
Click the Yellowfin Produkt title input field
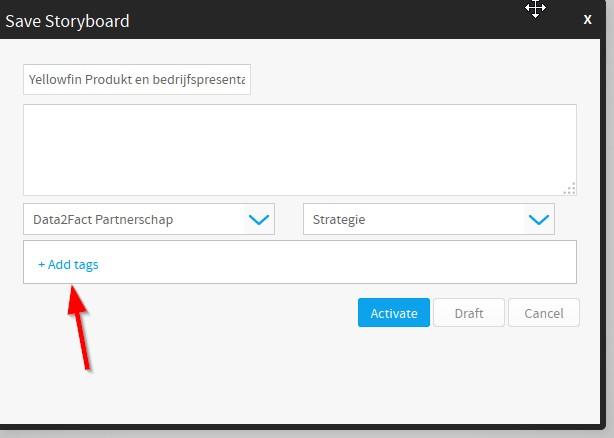[x=137, y=79]
